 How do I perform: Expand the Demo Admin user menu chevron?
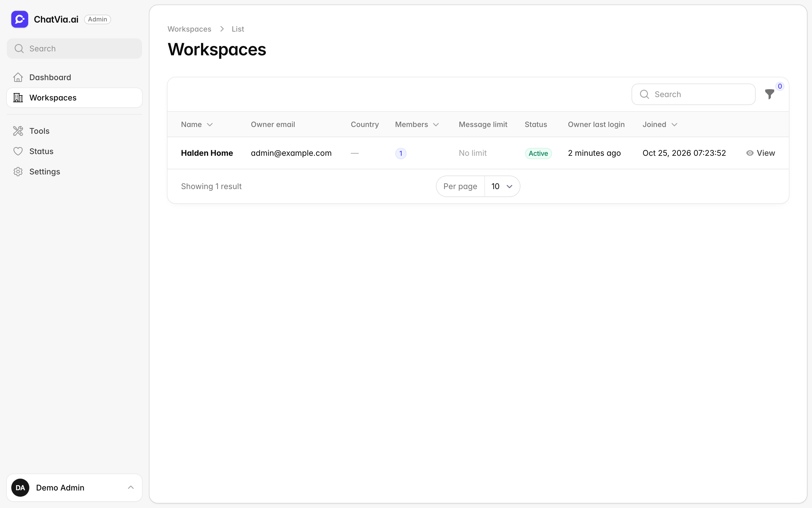click(131, 487)
